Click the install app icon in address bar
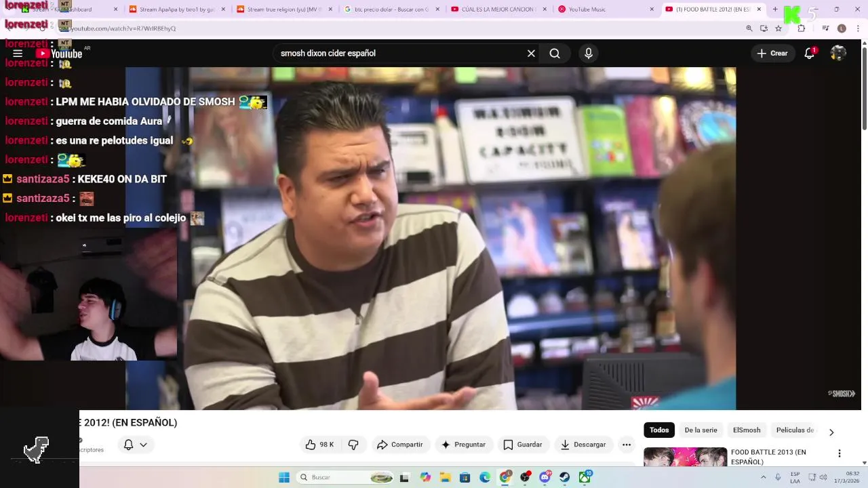The image size is (868, 488). point(764,28)
